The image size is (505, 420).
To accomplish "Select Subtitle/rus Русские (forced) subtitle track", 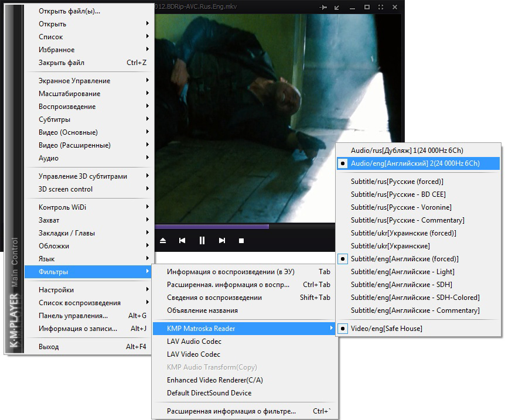I will pyautogui.click(x=397, y=182).
